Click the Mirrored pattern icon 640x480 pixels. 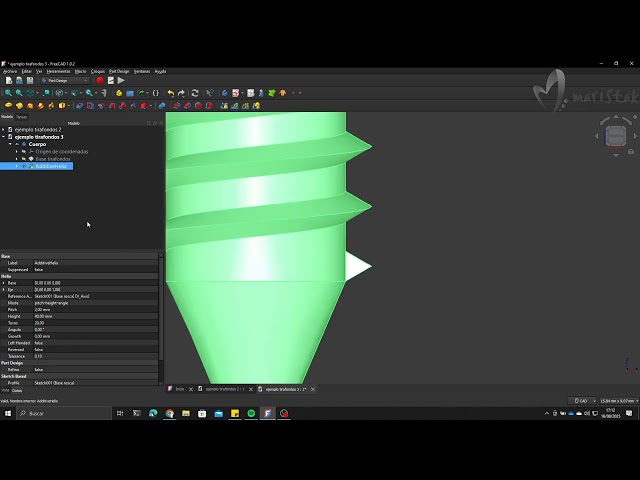pyautogui.click(x=224, y=106)
